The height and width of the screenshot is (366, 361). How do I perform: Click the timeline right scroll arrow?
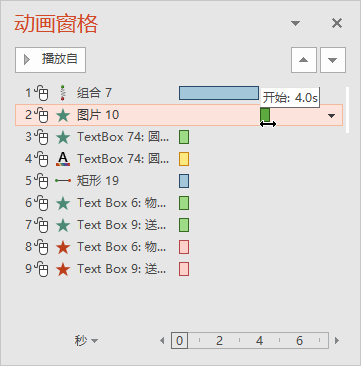[337, 341]
